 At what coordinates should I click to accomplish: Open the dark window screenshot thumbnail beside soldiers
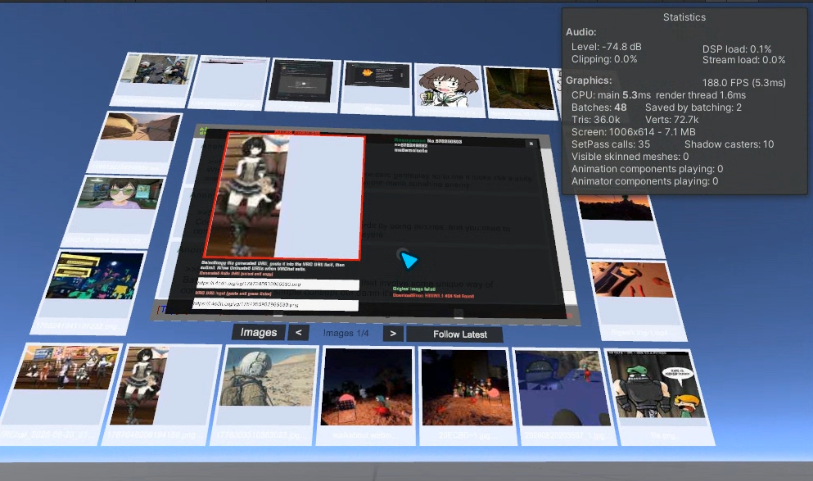click(303, 85)
